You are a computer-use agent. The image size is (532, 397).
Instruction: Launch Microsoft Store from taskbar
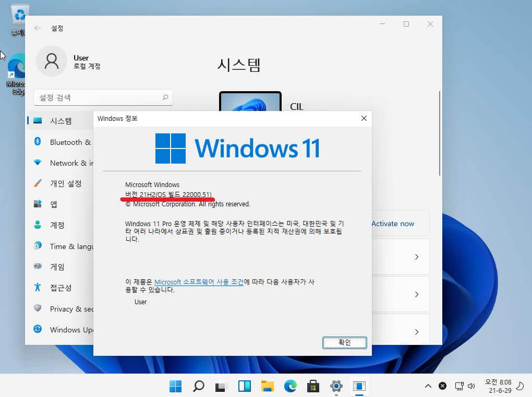(313, 386)
